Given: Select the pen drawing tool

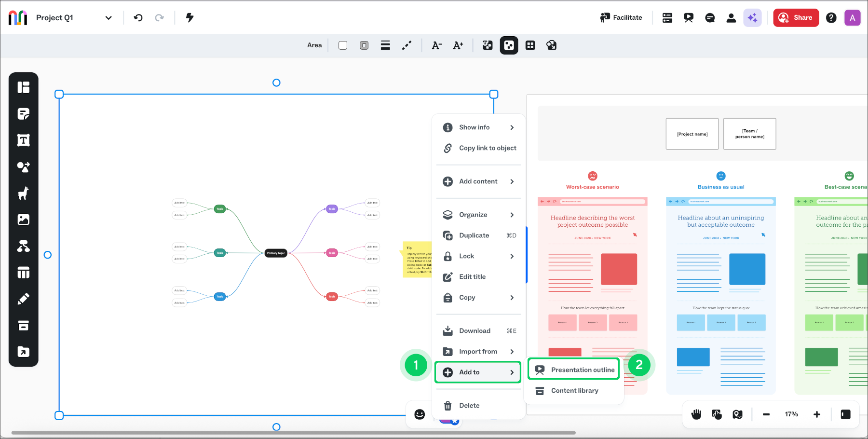Looking at the screenshot, I should (x=23, y=299).
